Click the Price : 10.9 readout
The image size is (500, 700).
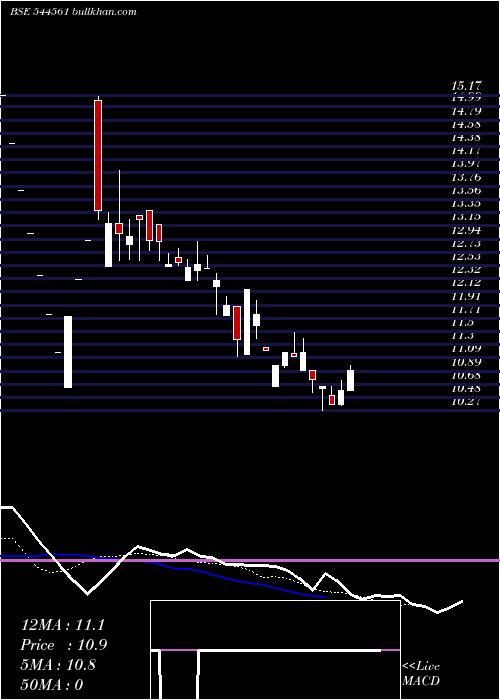click(63, 645)
